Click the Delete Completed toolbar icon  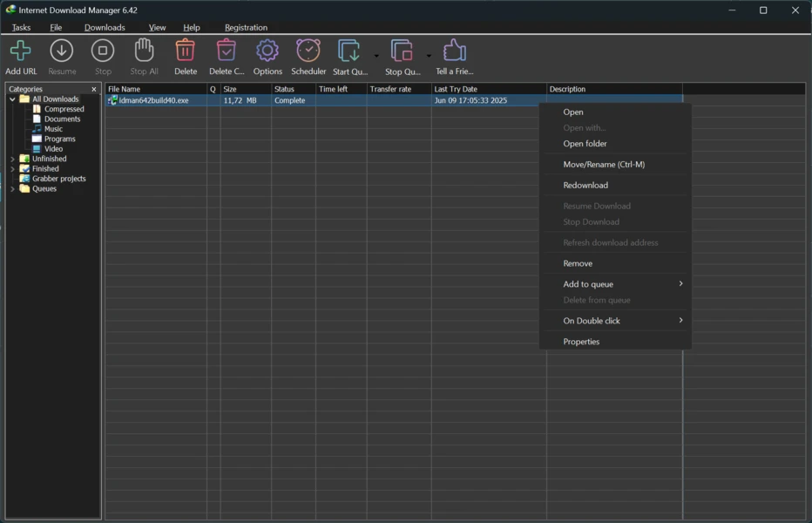pos(227,51)
